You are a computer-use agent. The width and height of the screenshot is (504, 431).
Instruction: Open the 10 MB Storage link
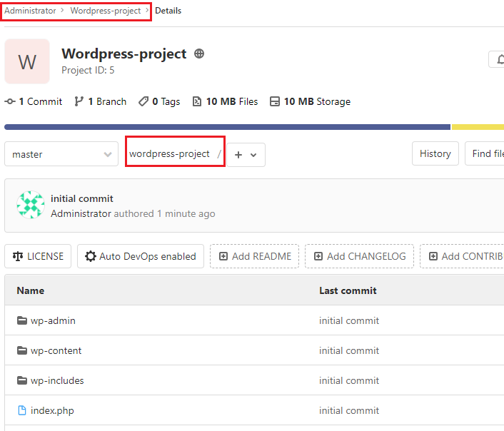317,101
